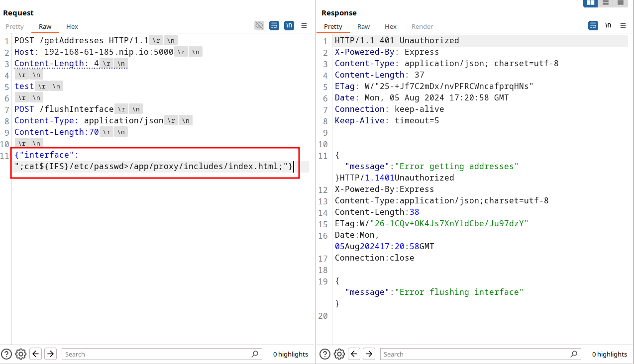Switch Response view to Pretty tab

point(333,26)
